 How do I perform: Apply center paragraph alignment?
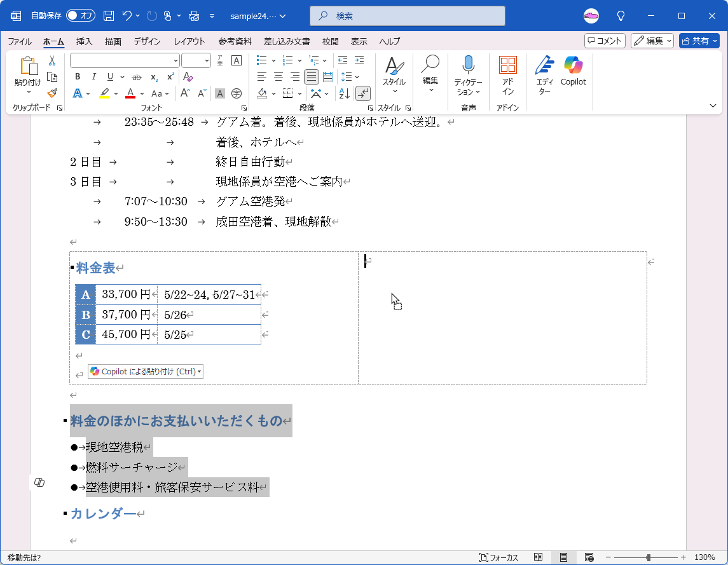(278, 77)
